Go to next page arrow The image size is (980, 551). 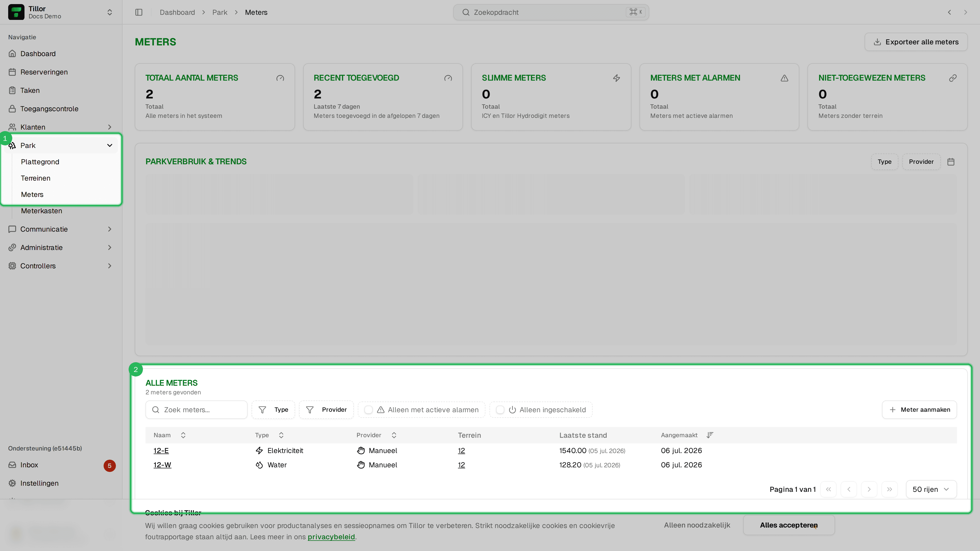(x=869, y=490)
